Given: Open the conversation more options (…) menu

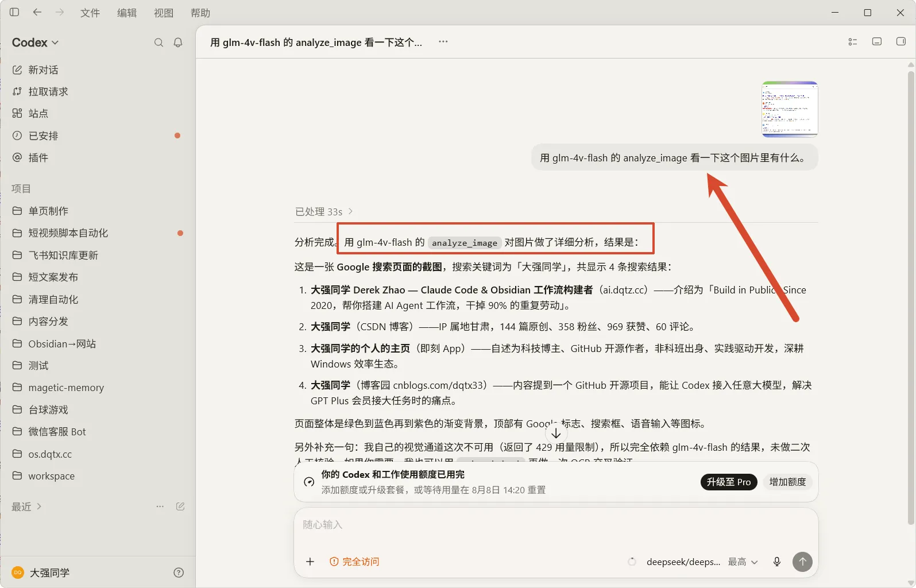Looking at the screenshot, I should [x=443, y=42].
